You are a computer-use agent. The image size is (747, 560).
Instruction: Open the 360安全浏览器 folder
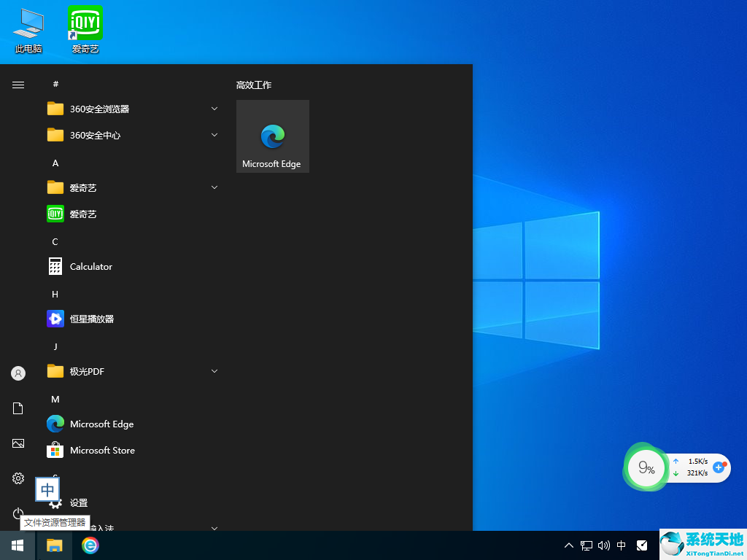[133, 109]
